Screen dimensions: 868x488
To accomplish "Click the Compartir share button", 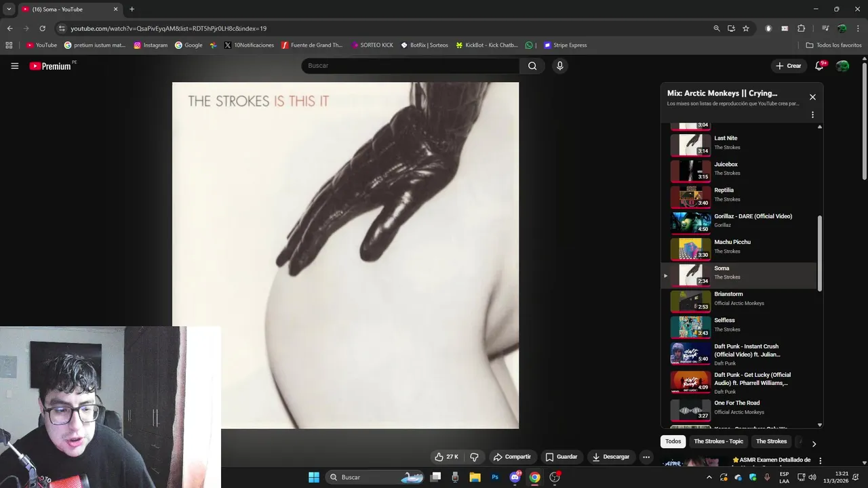I will click(512, 457).
